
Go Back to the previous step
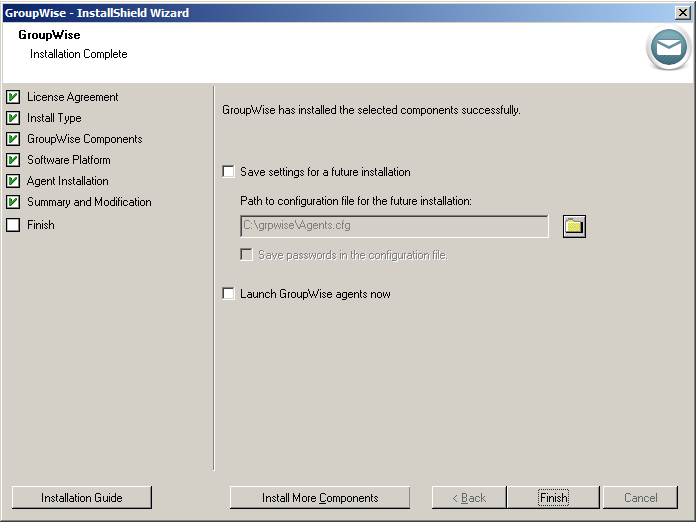[469, 498]
